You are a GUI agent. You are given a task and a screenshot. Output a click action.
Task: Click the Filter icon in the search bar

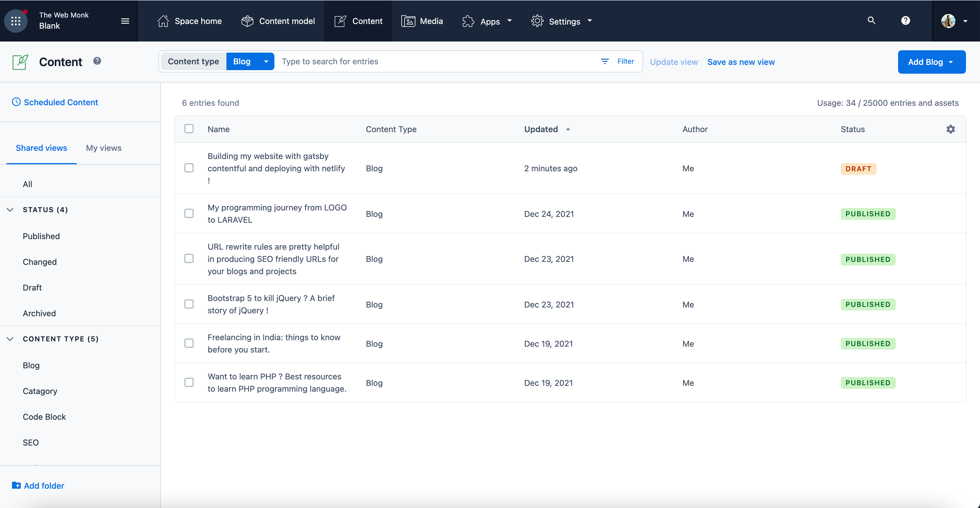click(605, 61)
